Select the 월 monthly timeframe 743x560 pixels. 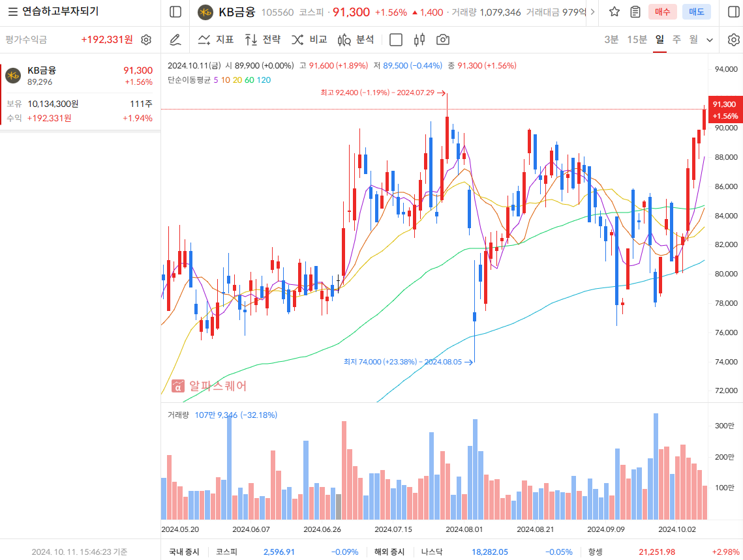[693, 40]
